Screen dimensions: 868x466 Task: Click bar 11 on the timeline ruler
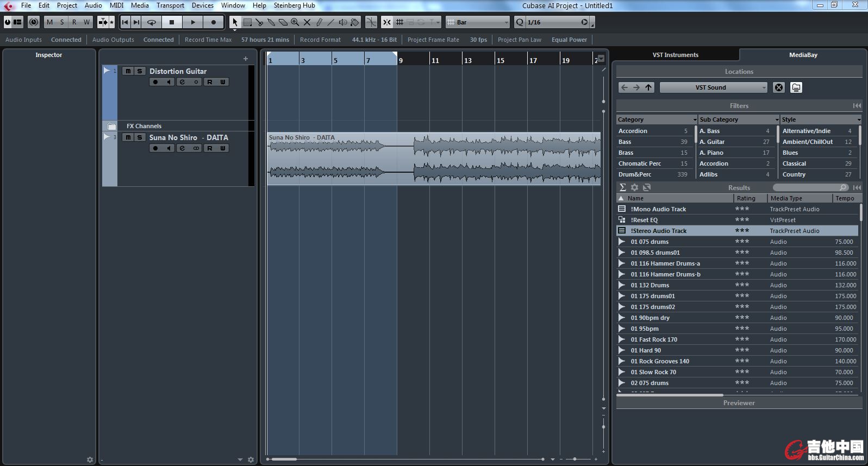click(x=435, y=60)
